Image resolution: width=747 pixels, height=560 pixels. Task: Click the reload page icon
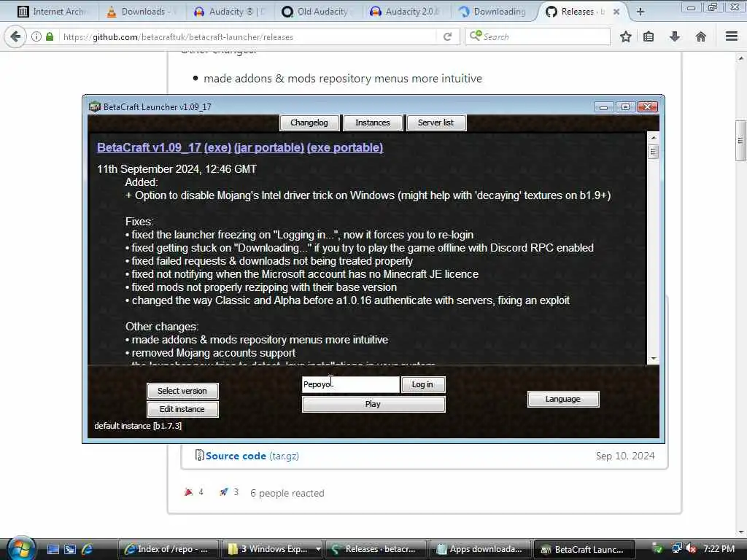coord(447,36)
